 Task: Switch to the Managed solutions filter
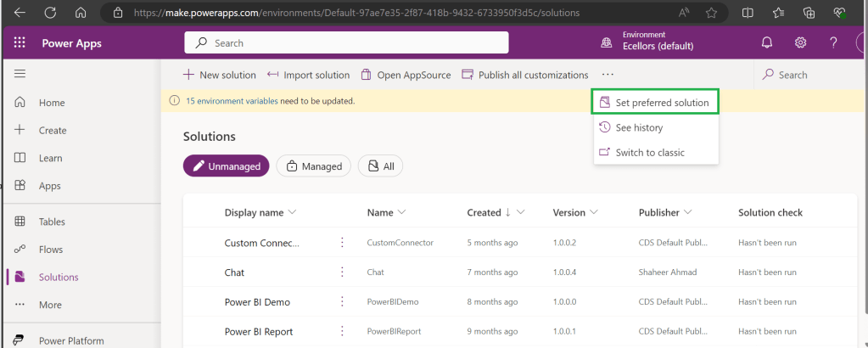313,166
